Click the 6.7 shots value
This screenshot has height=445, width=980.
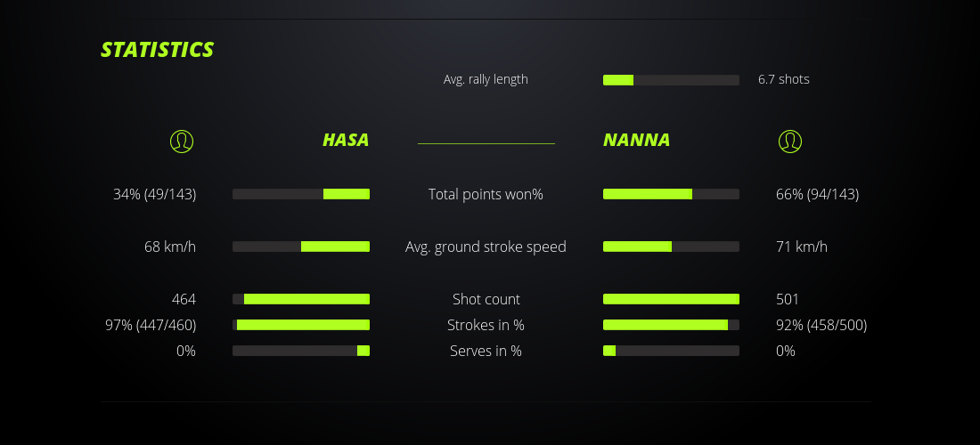pos(784,79)
